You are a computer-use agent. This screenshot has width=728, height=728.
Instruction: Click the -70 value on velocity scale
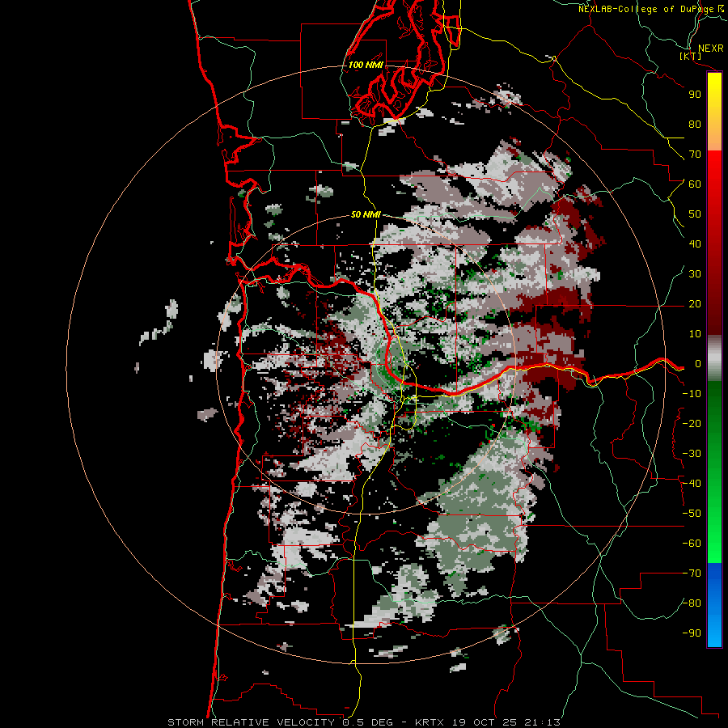tap(692, 574)
